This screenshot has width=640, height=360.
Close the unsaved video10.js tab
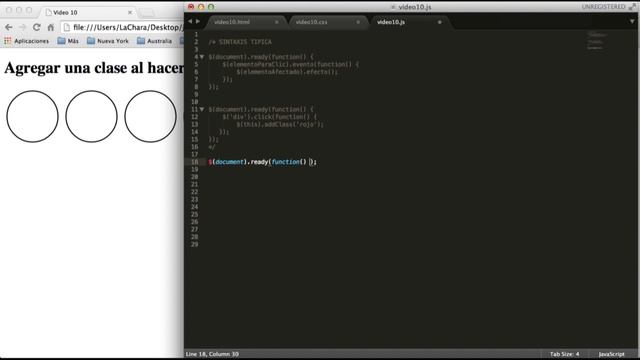[x=440, y=22]
